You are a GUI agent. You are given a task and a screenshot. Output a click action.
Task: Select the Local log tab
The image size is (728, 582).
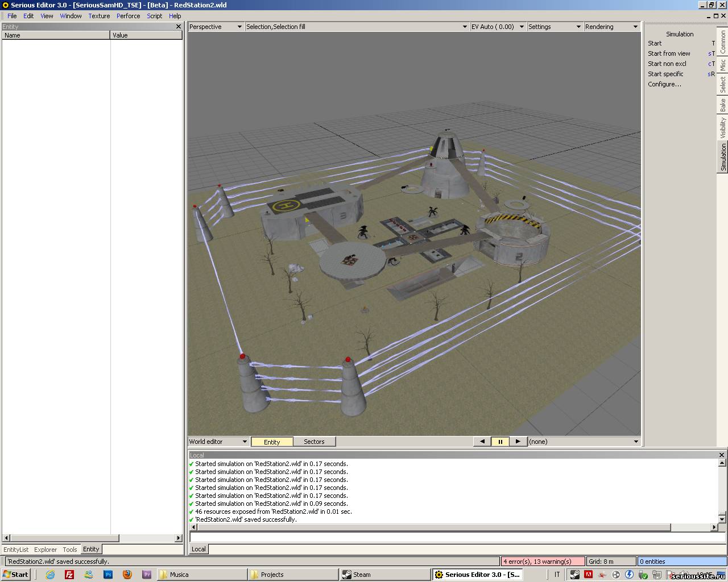tap(198, 548)
